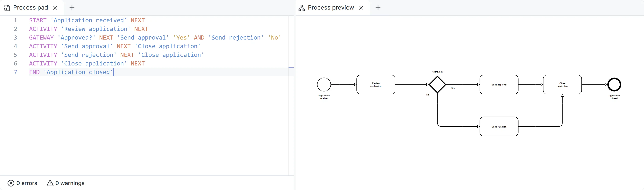Click the errors circle-x icon
The height and width of the screenshot is (190, 644).
click(11, 183)
